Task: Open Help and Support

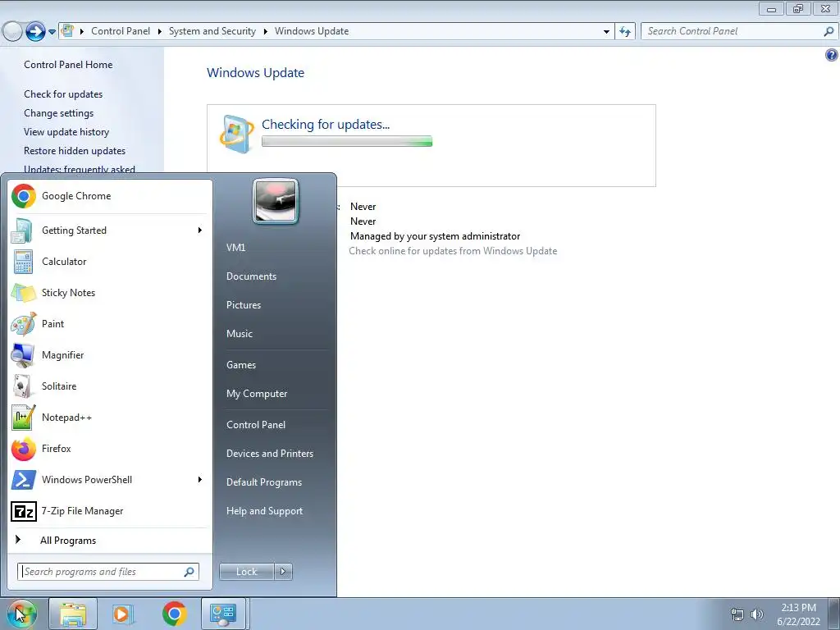Action: point(264,511)
